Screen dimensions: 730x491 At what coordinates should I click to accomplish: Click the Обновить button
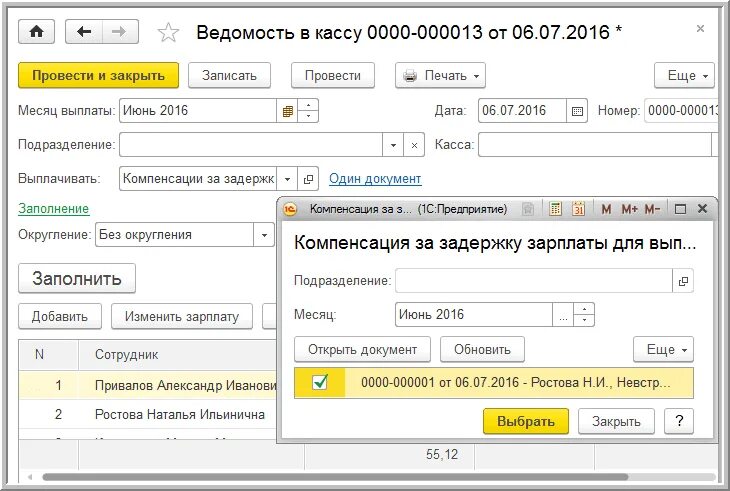[x=482, y=350]
